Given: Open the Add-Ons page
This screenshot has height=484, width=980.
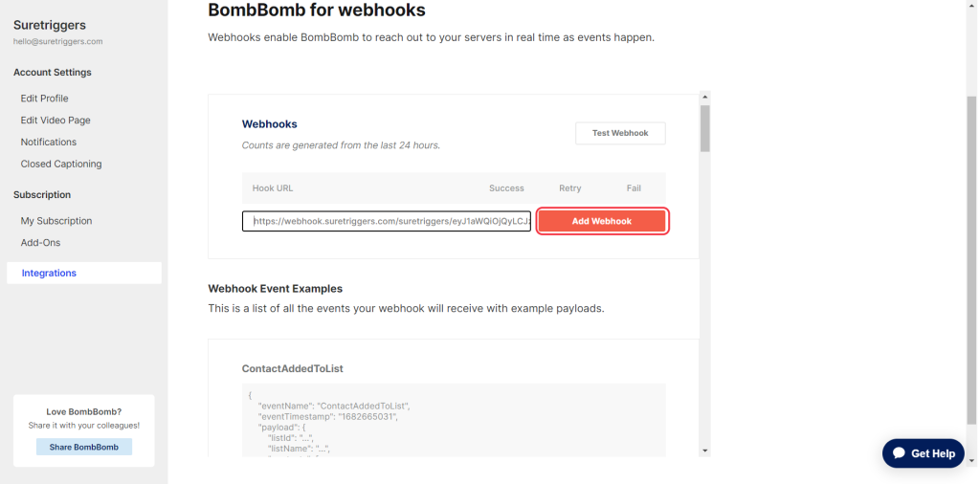Looking at the screenshot, I should (x=40, y=243).
